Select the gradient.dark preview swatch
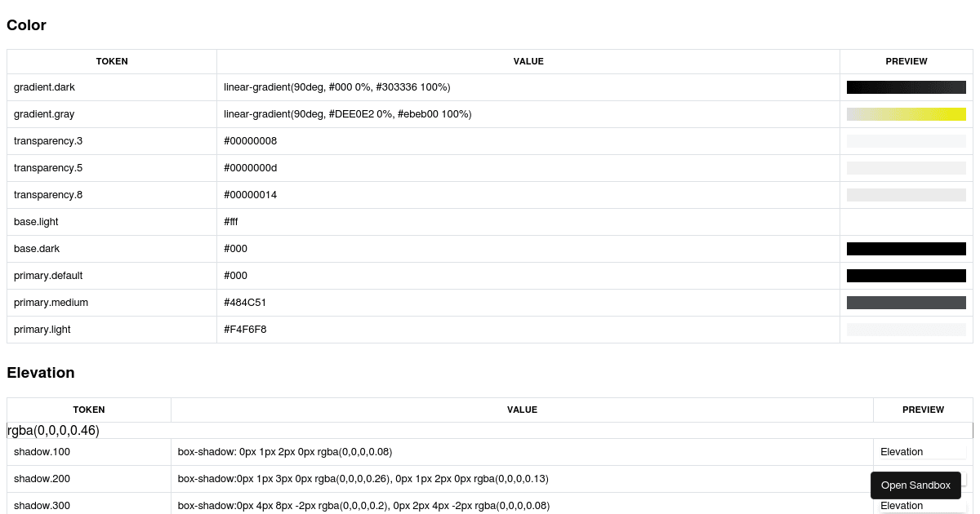Screen dimensions: 980x514 click(906, 87)
